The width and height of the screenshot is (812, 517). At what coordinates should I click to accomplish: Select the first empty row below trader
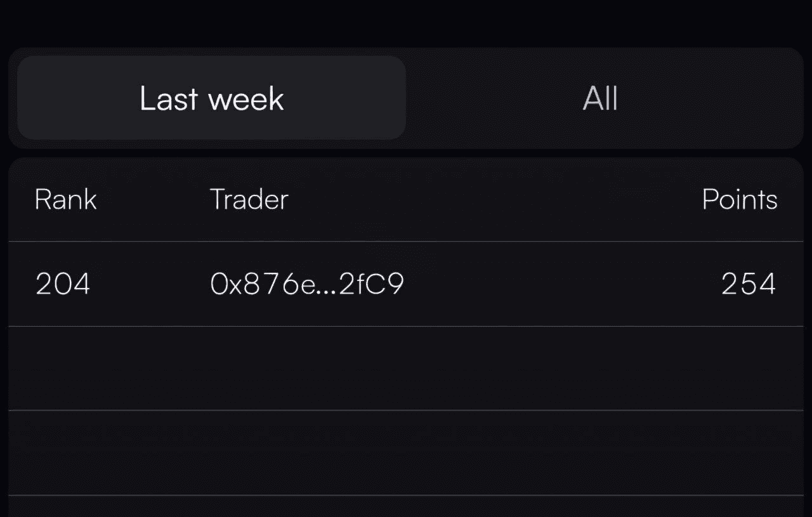click(x=406, y=369)
